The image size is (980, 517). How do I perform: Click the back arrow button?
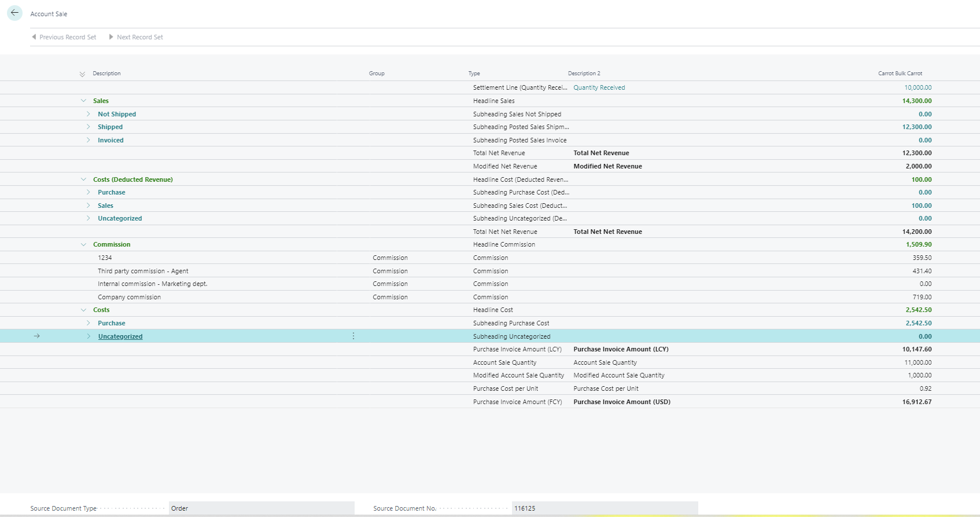pyautogui.click(x=14, y=13)
